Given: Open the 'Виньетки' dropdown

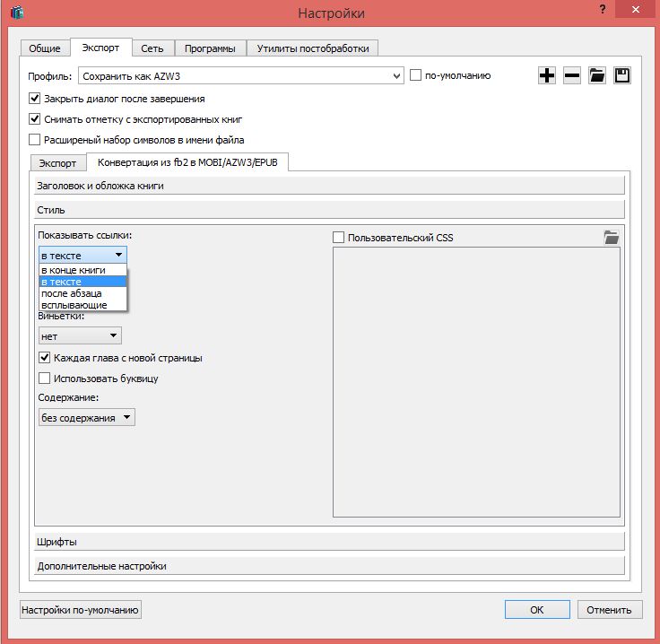Looking at the screenshot, I should pyautogui.click(x=80, y=335).
